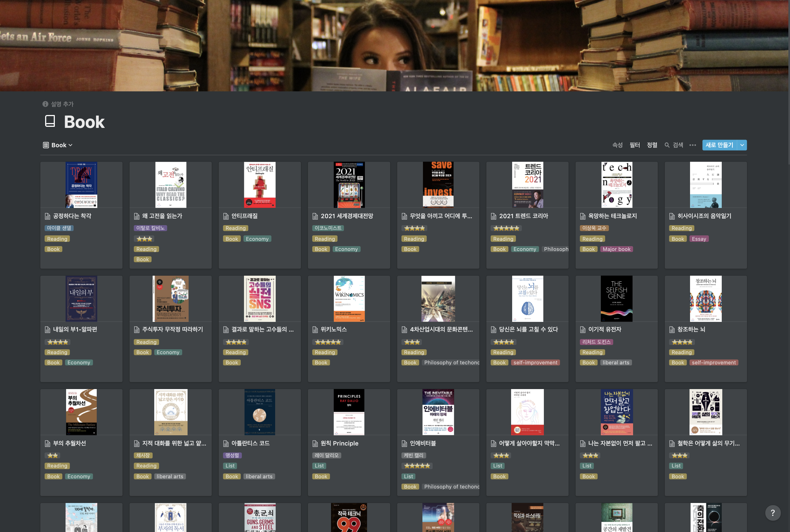Click page icon of 위키노믹스
The height and width of the screenshot is (532, 790).
click(x=315, y=329)
